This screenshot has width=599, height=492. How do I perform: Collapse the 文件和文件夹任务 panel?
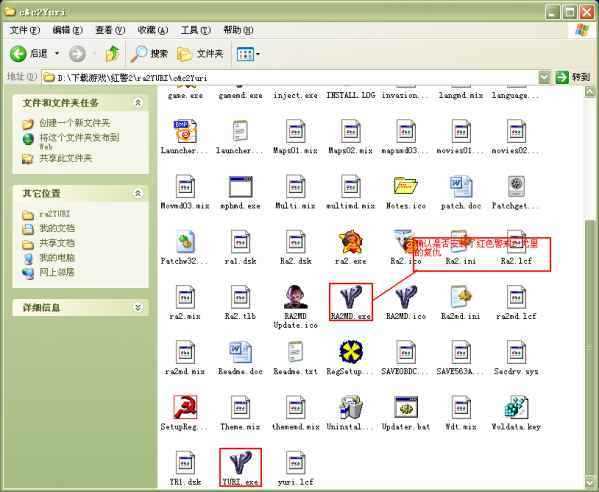pyautogui.click(x=138, y=102)
